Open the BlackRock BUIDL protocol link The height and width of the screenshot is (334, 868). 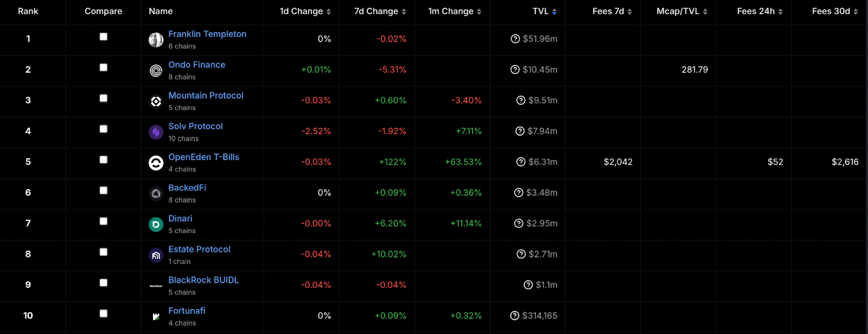203,280
